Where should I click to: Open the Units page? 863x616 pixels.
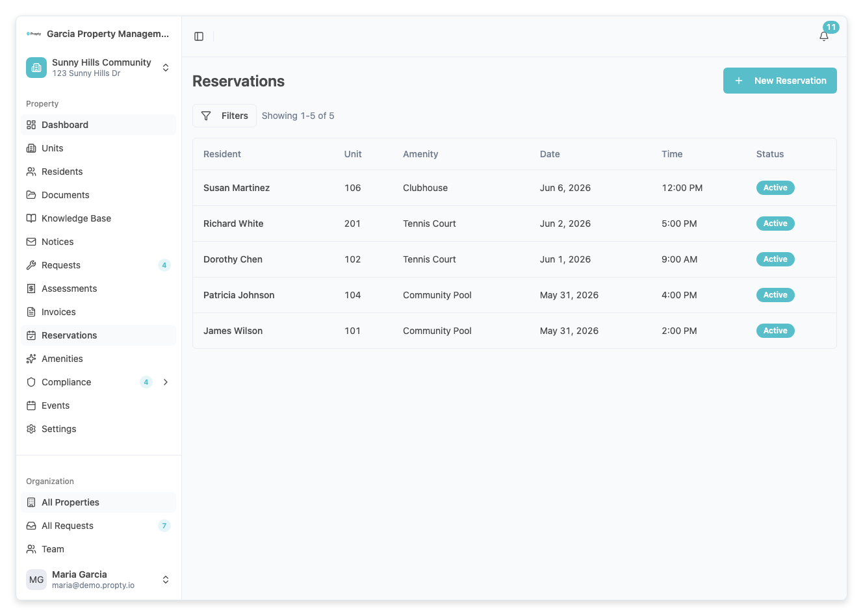pyautogui.click(x=99, y=148)
